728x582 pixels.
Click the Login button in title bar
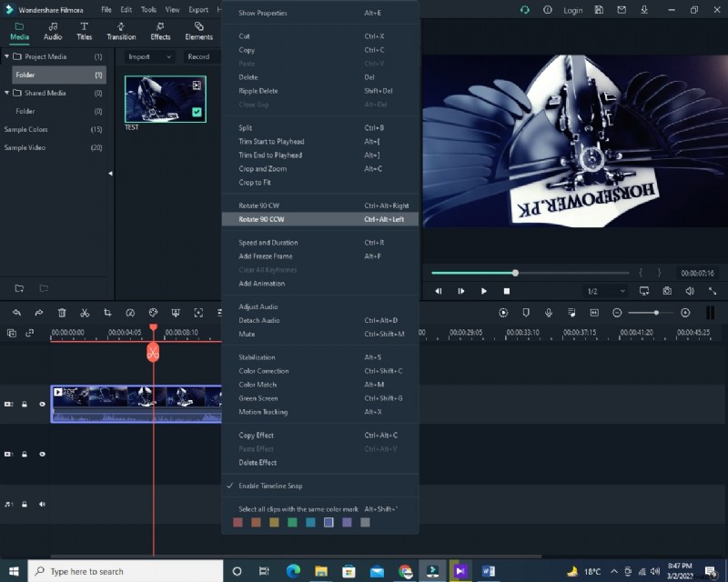(x=574, y=10)
